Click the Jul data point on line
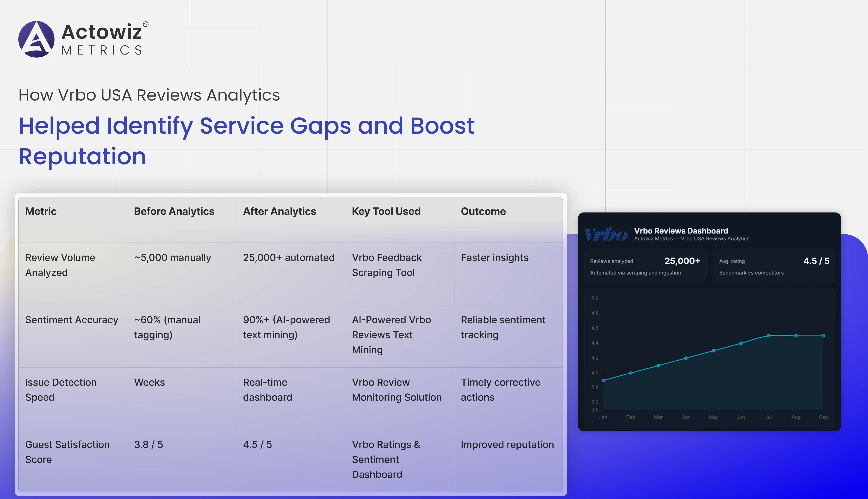This screenshot has height=499, width=868. point(768,336)
